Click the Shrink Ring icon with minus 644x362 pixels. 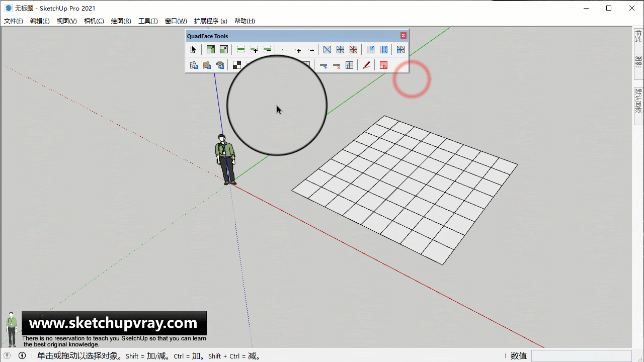tap(267, 49)
